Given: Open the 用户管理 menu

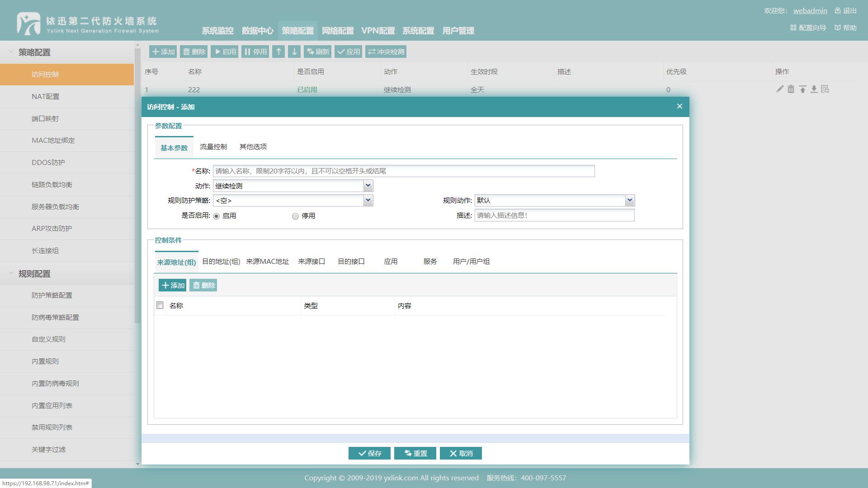Looking at the screenshot, I should point(458,31).
